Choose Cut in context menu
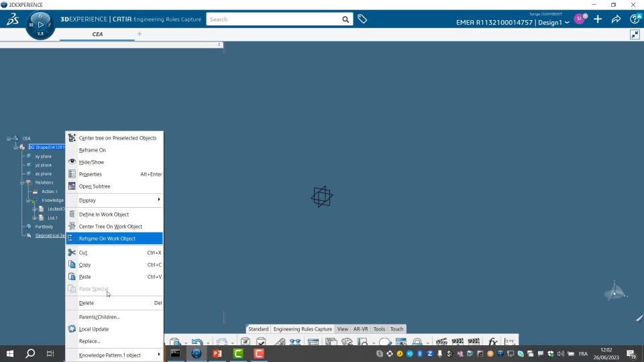 [x=115, y=253]
